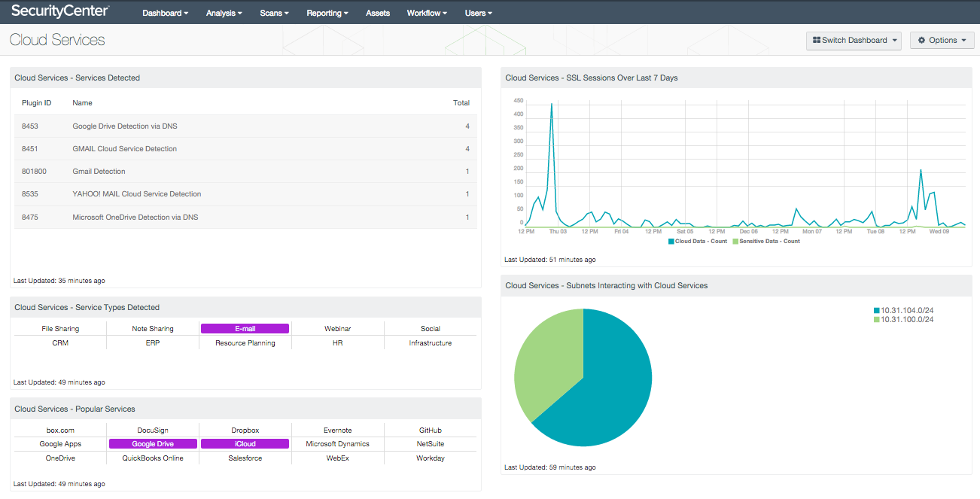
Task: Open the QuickBooks Online cell
Action: pyautogui.click(x=153, y=458)
